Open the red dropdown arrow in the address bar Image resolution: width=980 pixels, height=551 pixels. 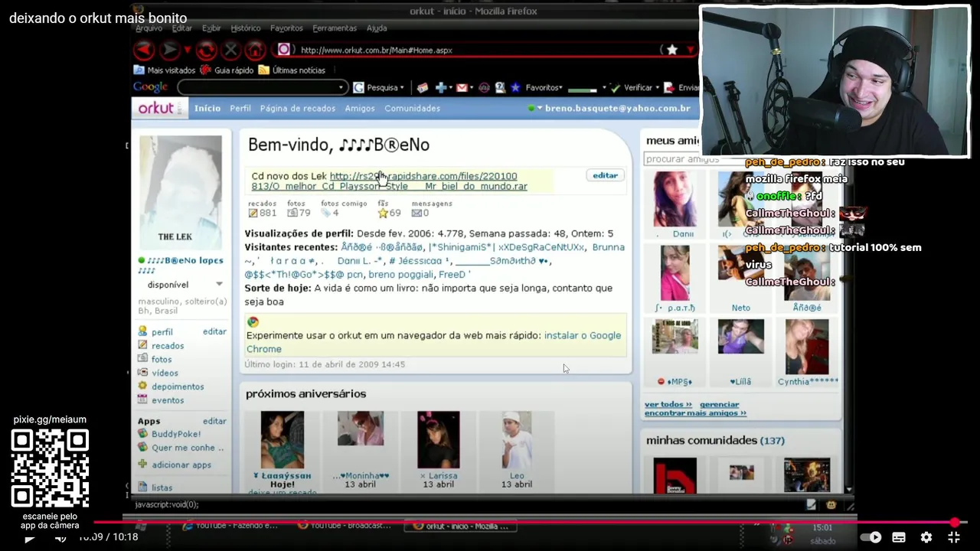coord(689,50)
